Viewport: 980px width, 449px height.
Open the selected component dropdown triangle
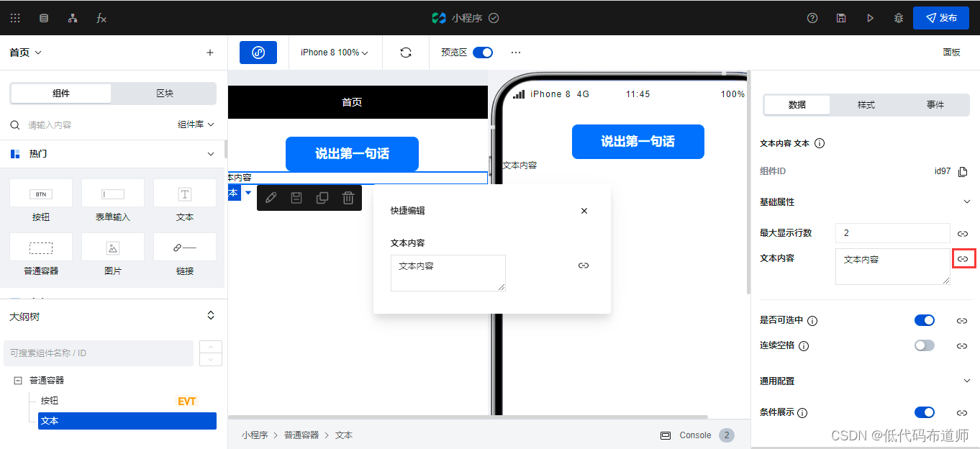[x=248, y=192]
